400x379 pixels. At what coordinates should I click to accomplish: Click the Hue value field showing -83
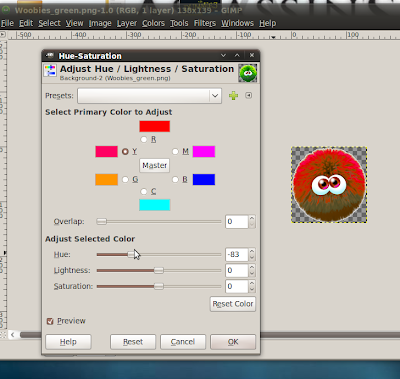[237, 255]
